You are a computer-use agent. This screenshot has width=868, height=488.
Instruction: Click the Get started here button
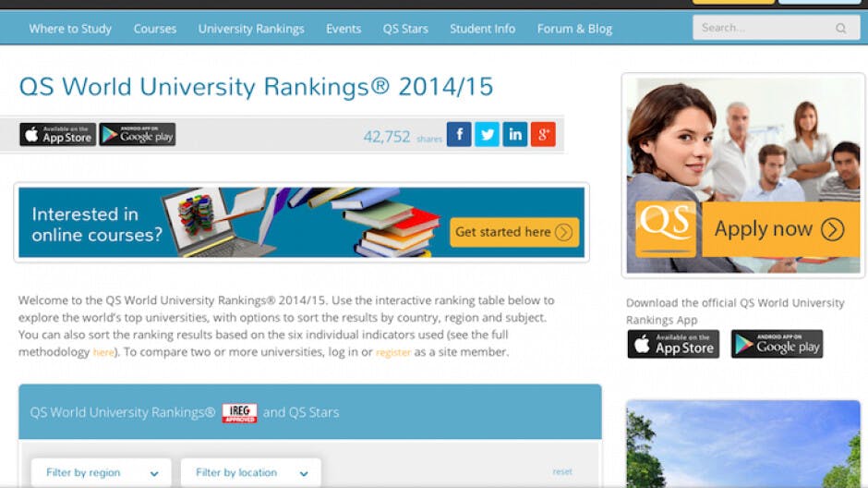(514, 232)
